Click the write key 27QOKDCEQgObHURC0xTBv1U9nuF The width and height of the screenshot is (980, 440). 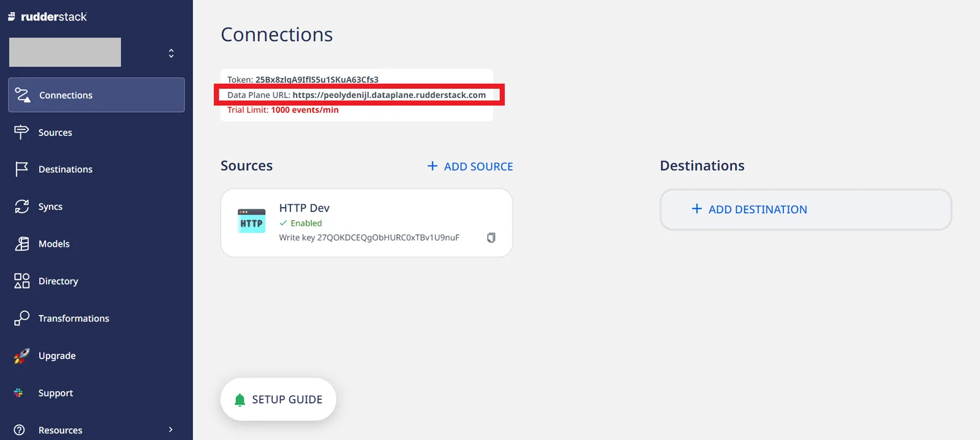388,238
